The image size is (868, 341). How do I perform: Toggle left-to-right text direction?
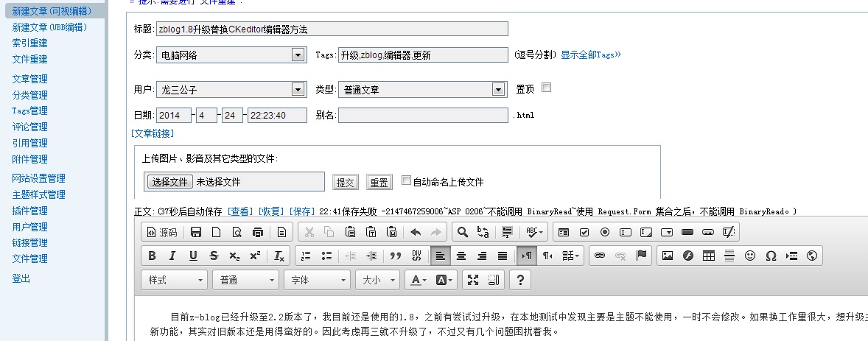point(527,256)
